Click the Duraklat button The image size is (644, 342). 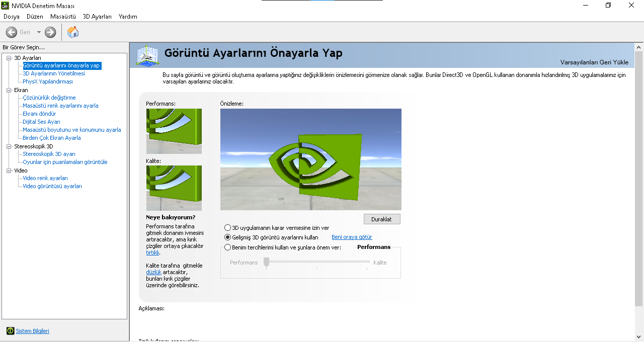pos(382,219)
